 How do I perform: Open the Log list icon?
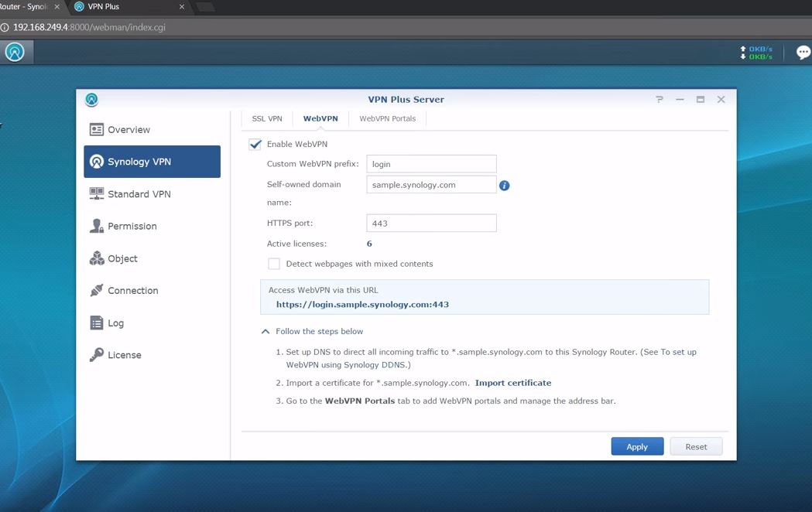tap(97, 323)
